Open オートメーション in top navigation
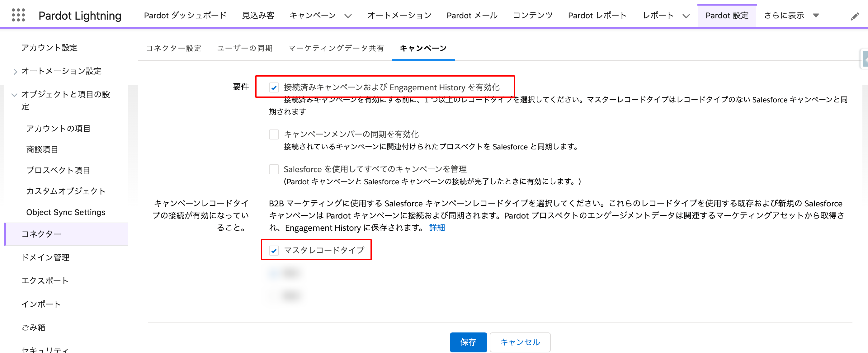The image size is (868, 353). 399,16
